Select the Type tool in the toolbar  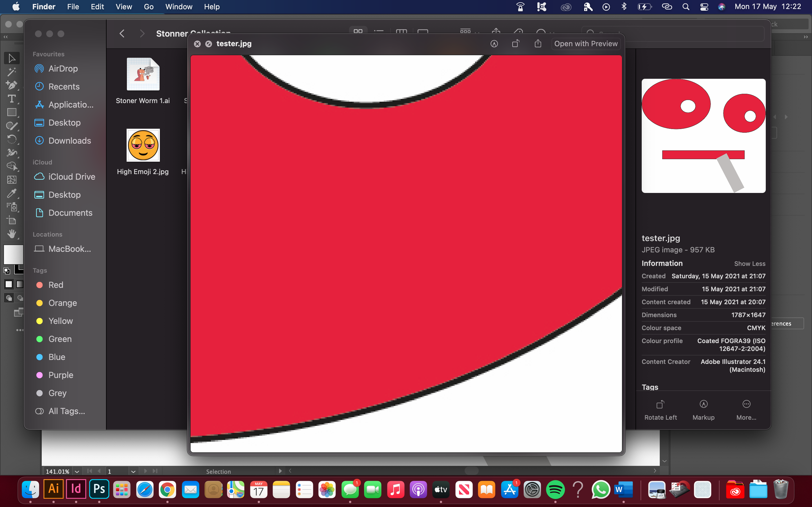[x=12, y=99]
